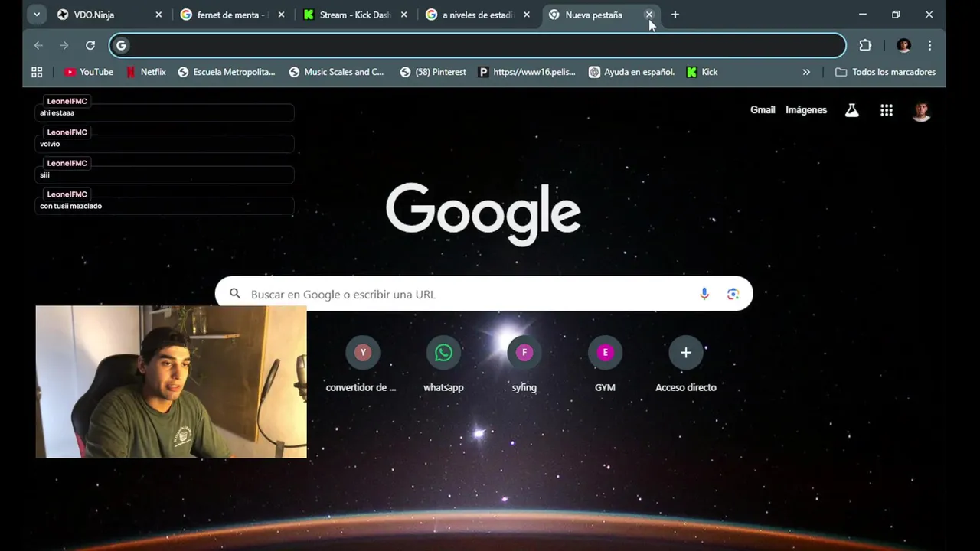Open the Chrome three-dot menu
The width and height of the screenshot is (980, 551).
[929, 45]
